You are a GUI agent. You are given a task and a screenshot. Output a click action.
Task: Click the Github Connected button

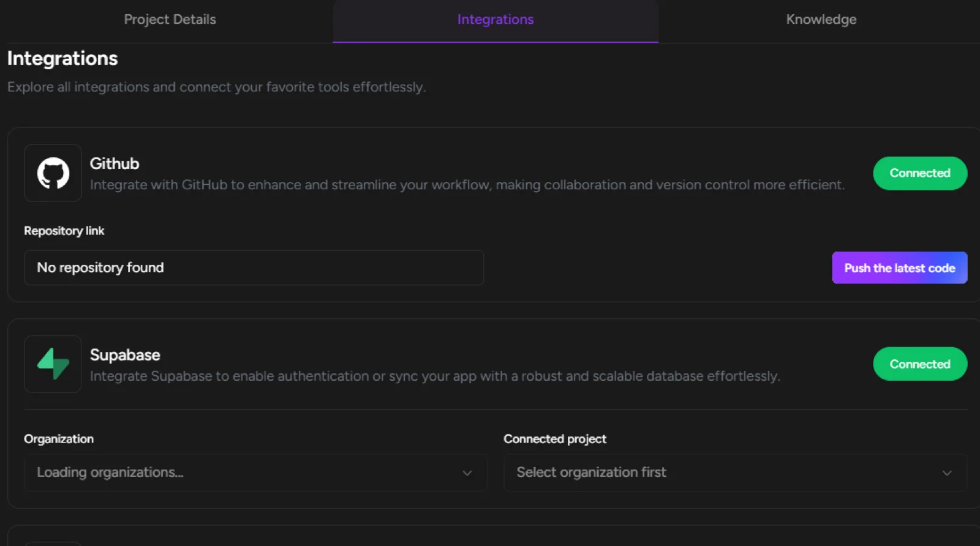click(920, 173)
